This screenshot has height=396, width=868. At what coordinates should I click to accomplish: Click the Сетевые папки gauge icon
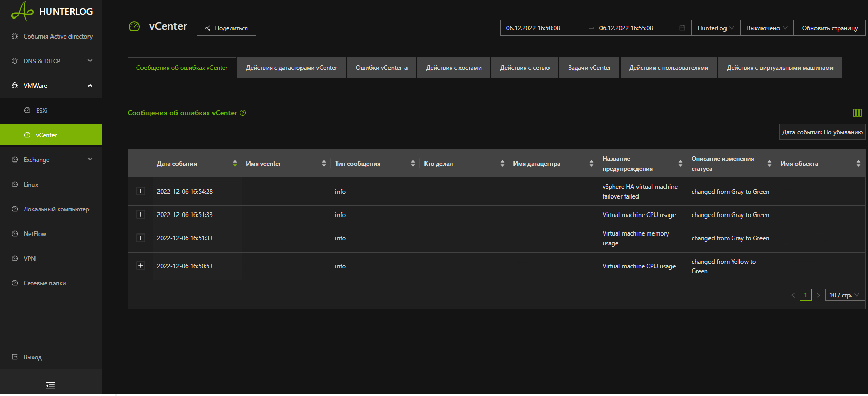click(15, 283)
